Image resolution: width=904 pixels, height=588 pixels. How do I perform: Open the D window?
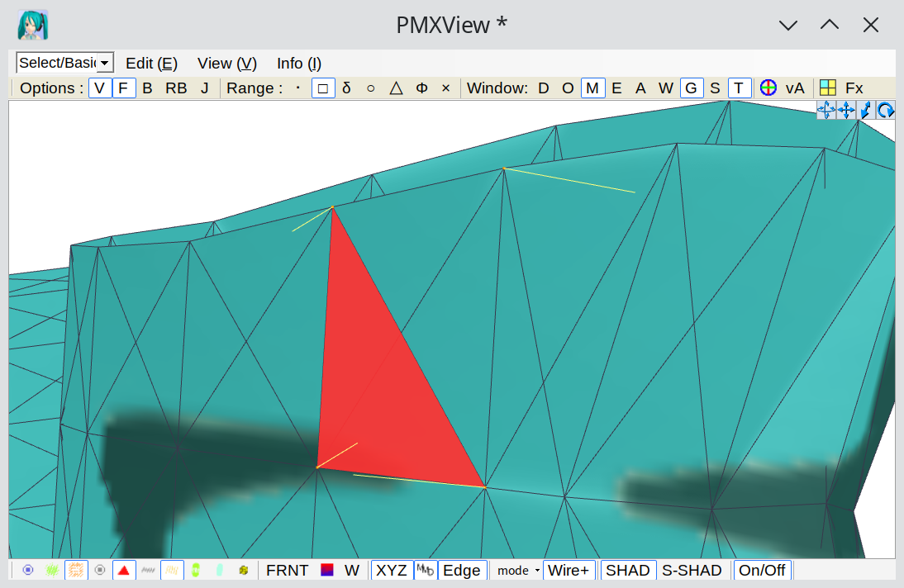[x=544, y=88]
